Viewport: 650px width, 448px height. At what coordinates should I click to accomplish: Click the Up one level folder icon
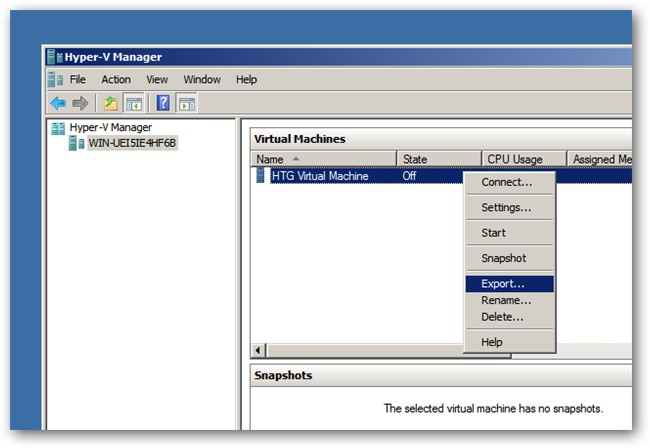pos(111,103)
